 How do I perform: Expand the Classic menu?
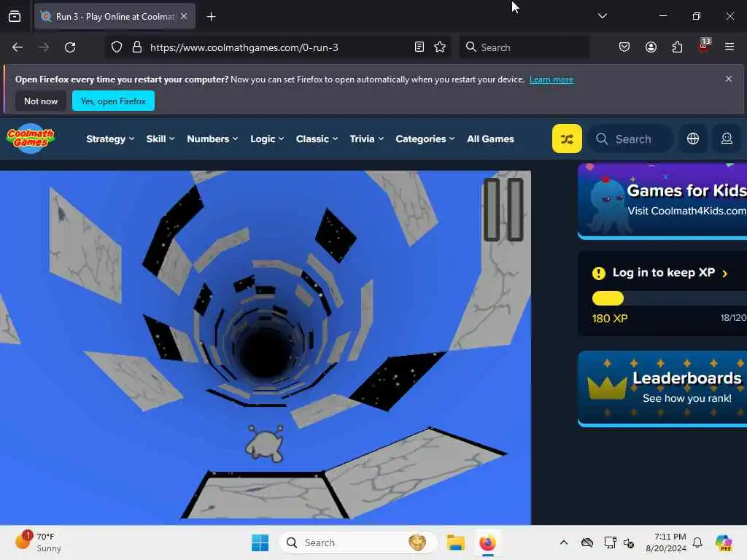tap(317, 139)
